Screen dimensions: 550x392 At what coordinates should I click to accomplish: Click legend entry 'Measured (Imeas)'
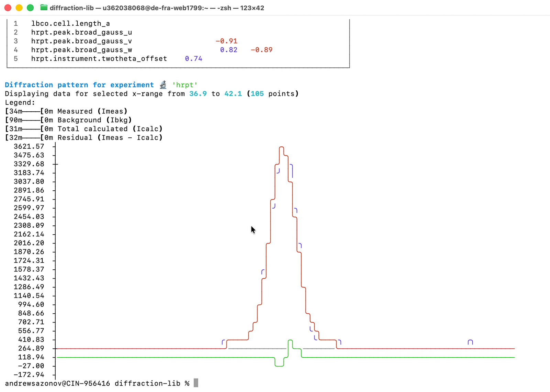(x=92, y=111)
